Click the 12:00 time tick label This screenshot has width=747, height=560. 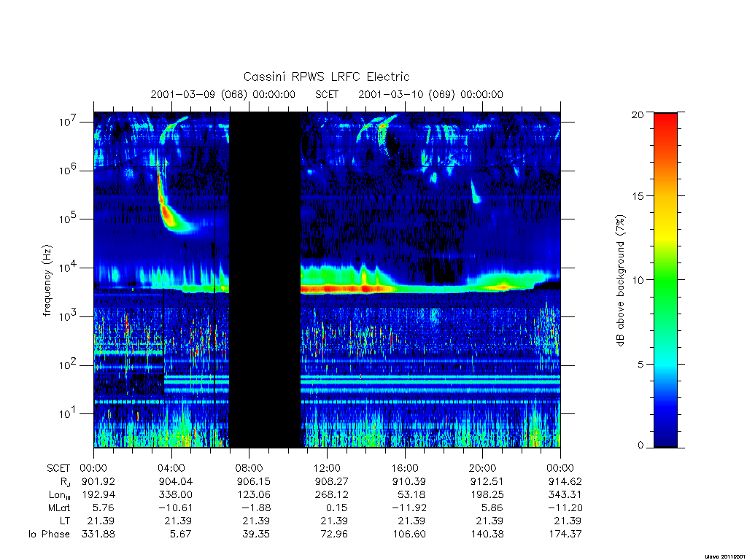point(327,468)
